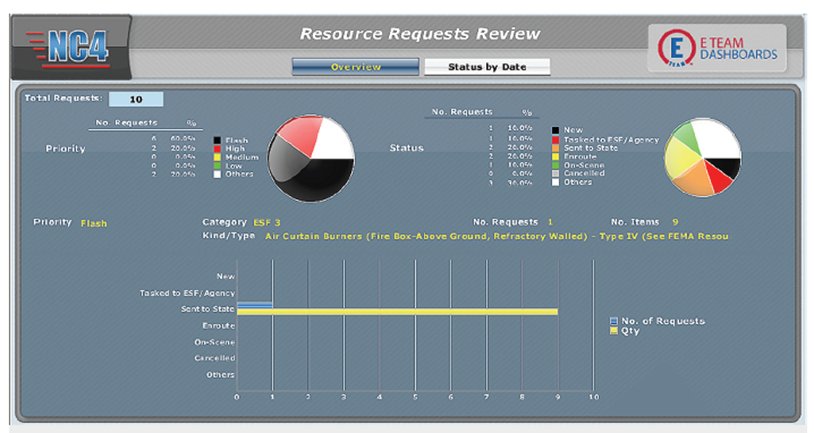Click the red High priority legend swatch
Viewport: 814px width, 433px height.
[x=218, y=148]
